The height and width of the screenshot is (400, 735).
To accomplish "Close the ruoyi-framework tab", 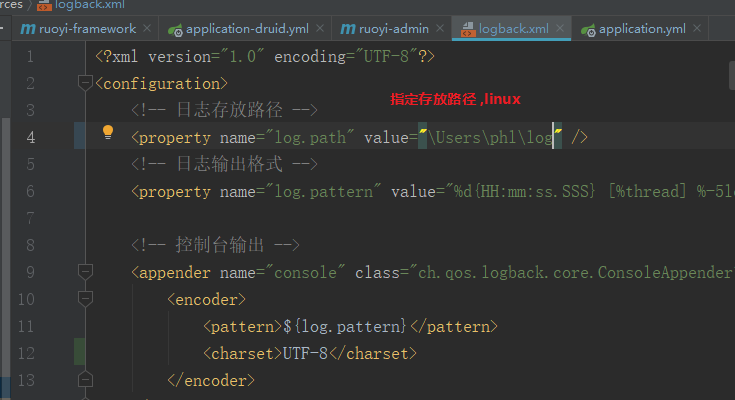I will 147,28.
